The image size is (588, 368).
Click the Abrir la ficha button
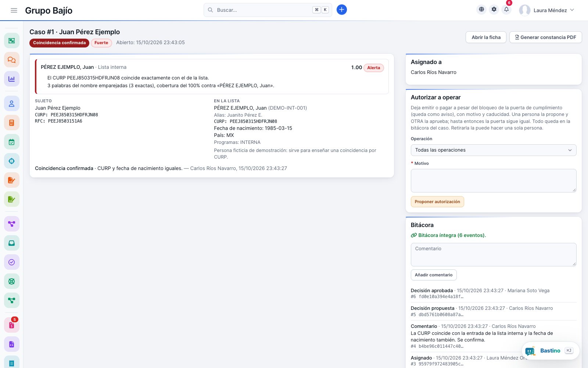tap(486, 37)
